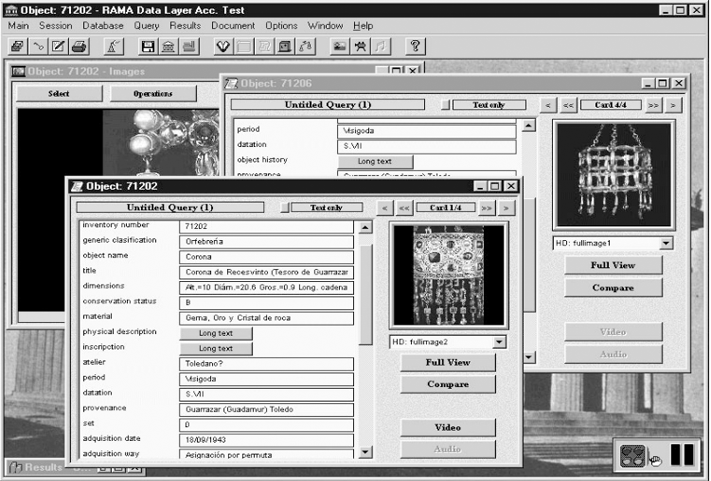Toggle small square beside Text only in Object 71202

285,208
